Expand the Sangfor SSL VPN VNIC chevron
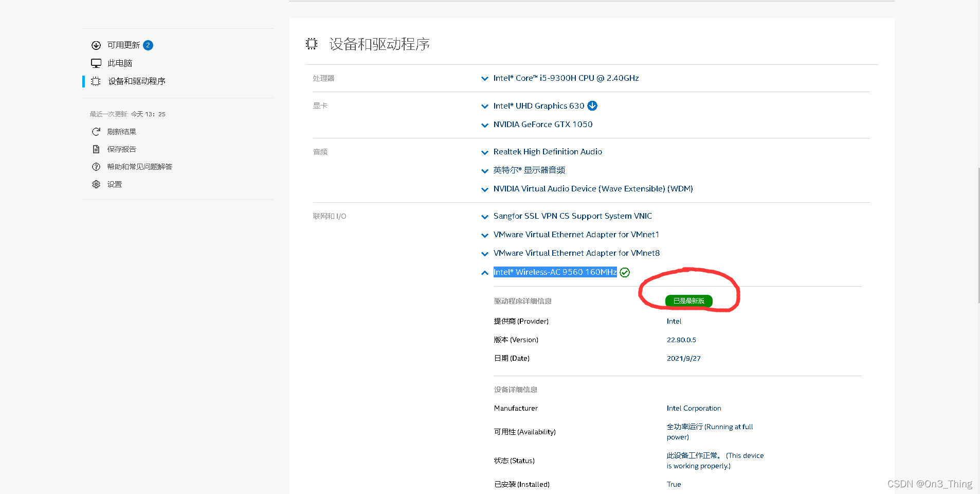Screen dimensions: 980x494 (484, 217)
